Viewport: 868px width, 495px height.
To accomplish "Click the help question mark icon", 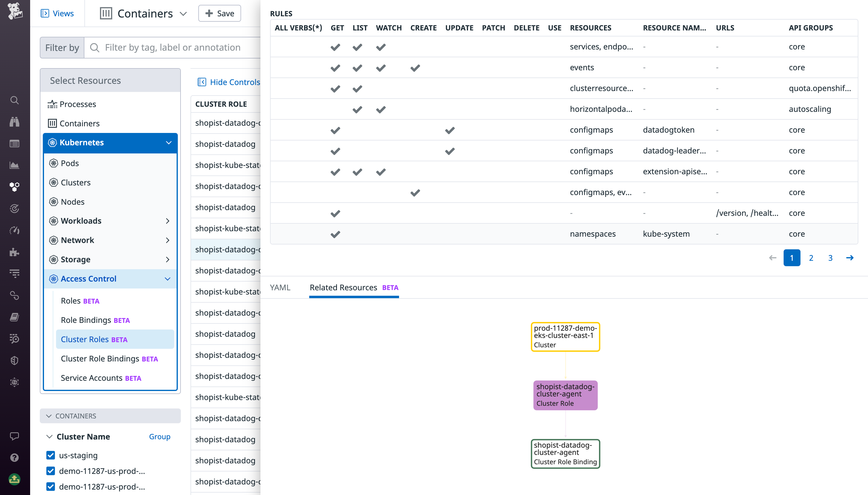I will pos(14,458).
